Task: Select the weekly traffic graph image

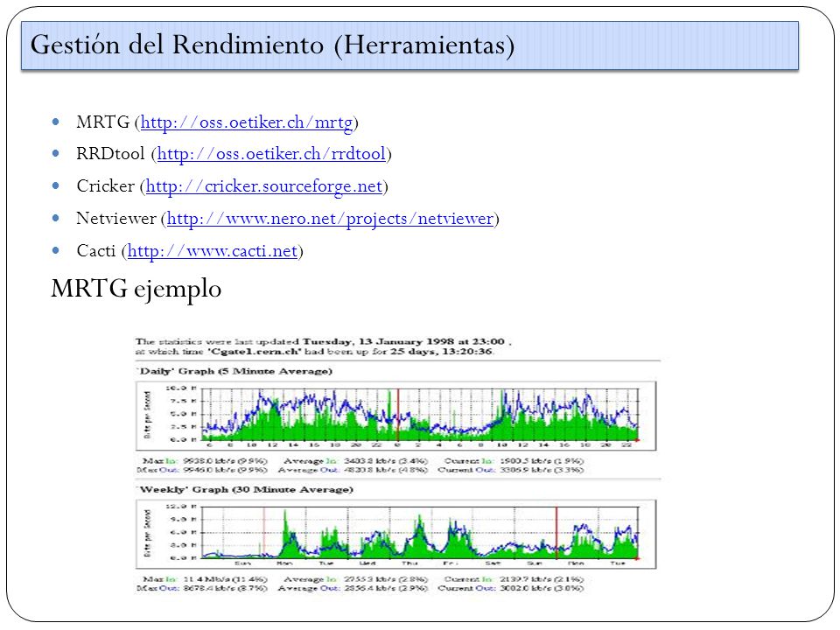Action: [396, 535]
